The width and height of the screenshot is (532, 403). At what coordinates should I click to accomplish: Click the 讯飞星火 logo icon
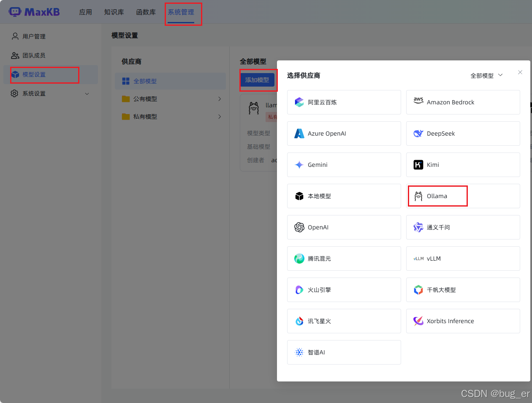(x=299, y=321)
